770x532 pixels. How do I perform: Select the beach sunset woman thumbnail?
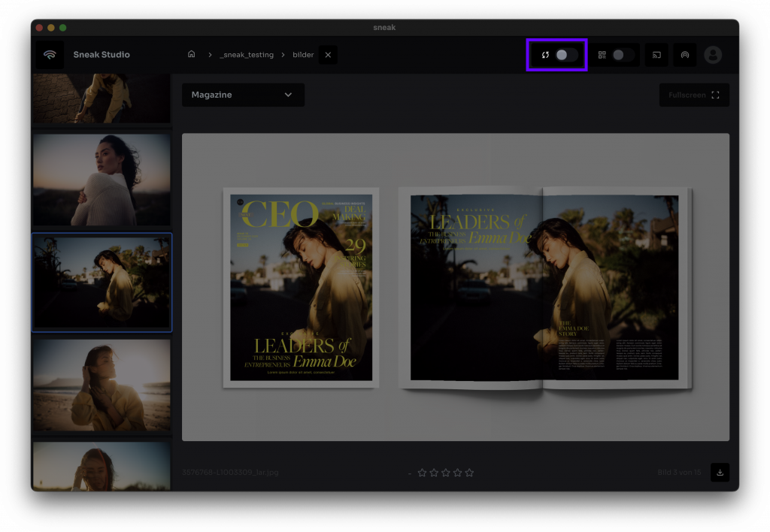pyautogui.click(x=102, y=385)
